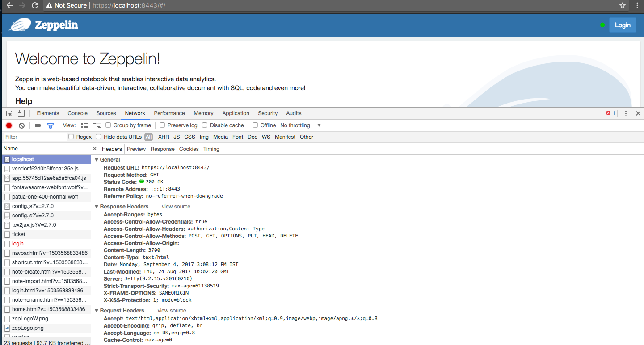Collapse the Request Headers section
Screen dimensions: 644x345
coord(97,311)
